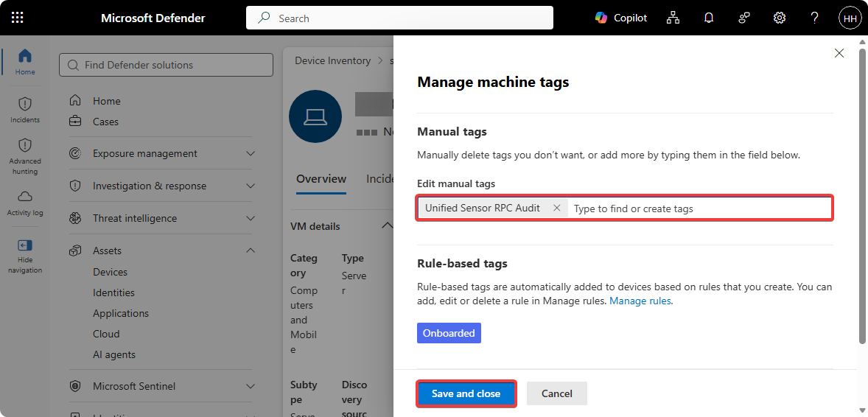Close the Manage machine tags panel
This screenshot has height=417, width=868.
[839, 53]
